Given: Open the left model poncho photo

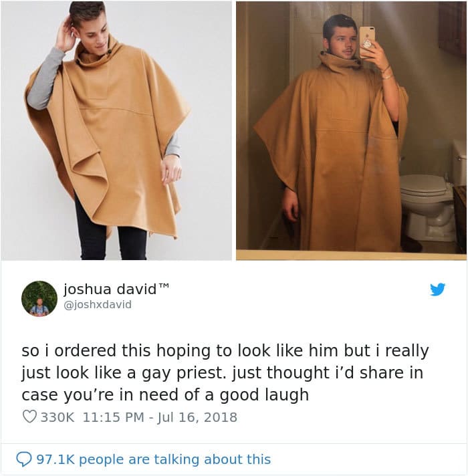Looking at the screenshot, I should [x=116, y=130].
